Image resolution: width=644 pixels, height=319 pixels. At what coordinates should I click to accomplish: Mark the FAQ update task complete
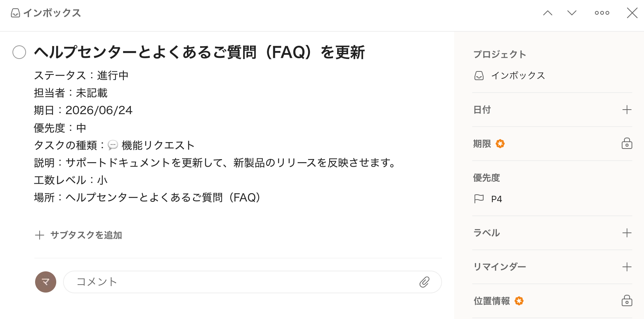coord(19,52)
